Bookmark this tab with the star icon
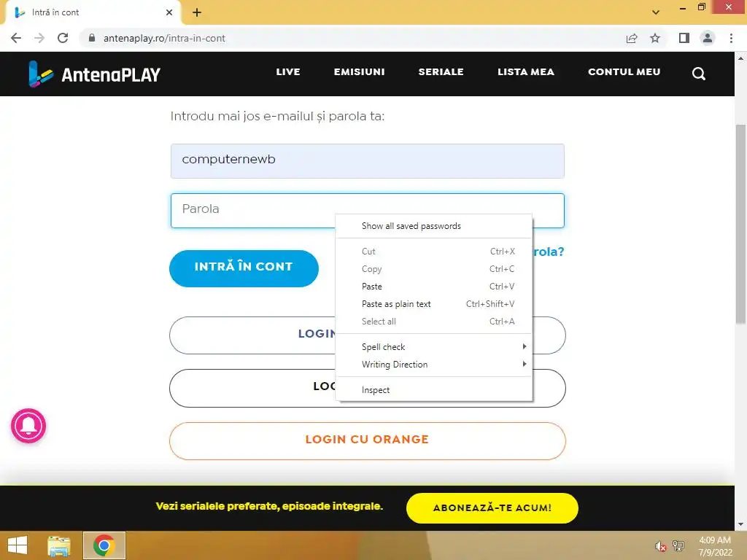This screenshot has width=747, height=560. tap(655, 38)
